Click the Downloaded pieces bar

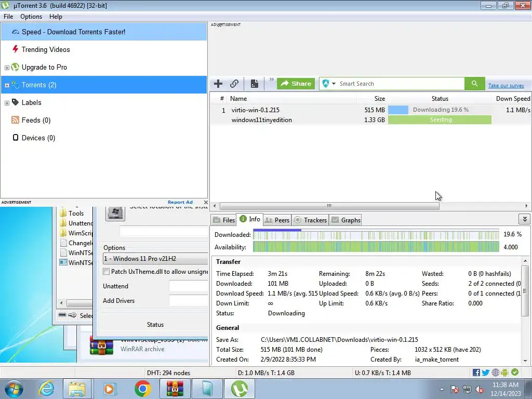tap(376, 234)
